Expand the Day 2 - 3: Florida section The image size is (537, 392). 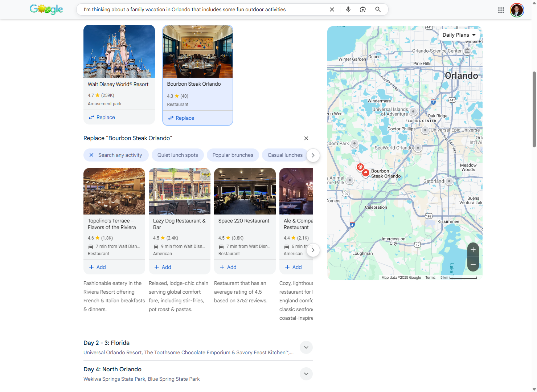pos(306,347)
